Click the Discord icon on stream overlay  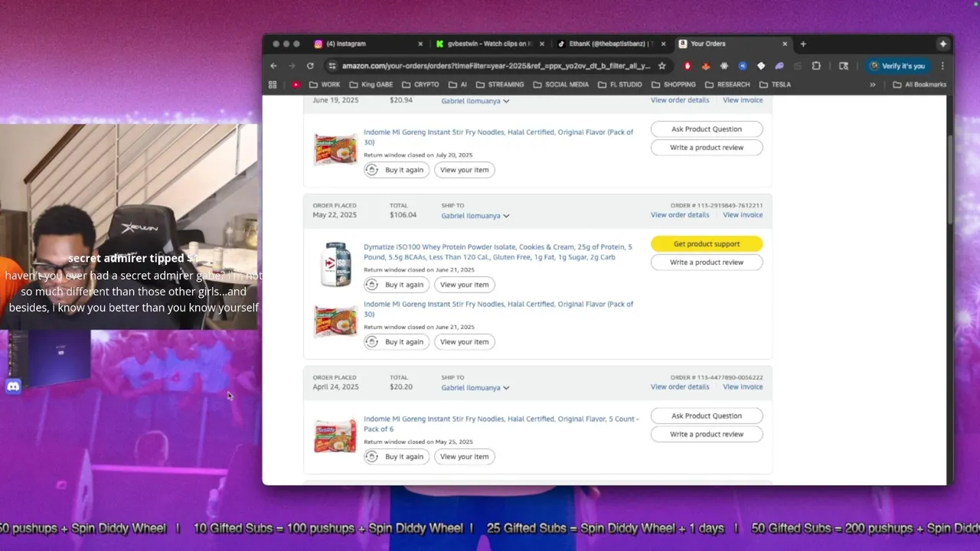[x=13, y=386]
